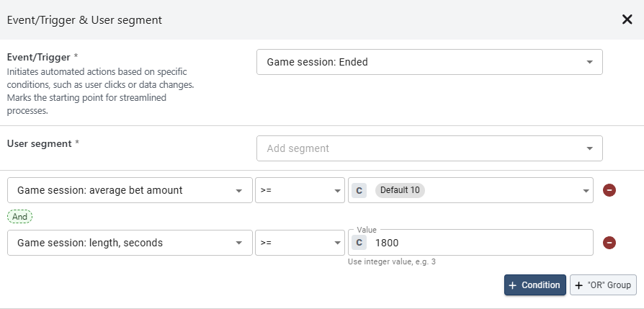Click the C icon beside the 1800 value
Screen dimensions: 644x309
[360, 243]
